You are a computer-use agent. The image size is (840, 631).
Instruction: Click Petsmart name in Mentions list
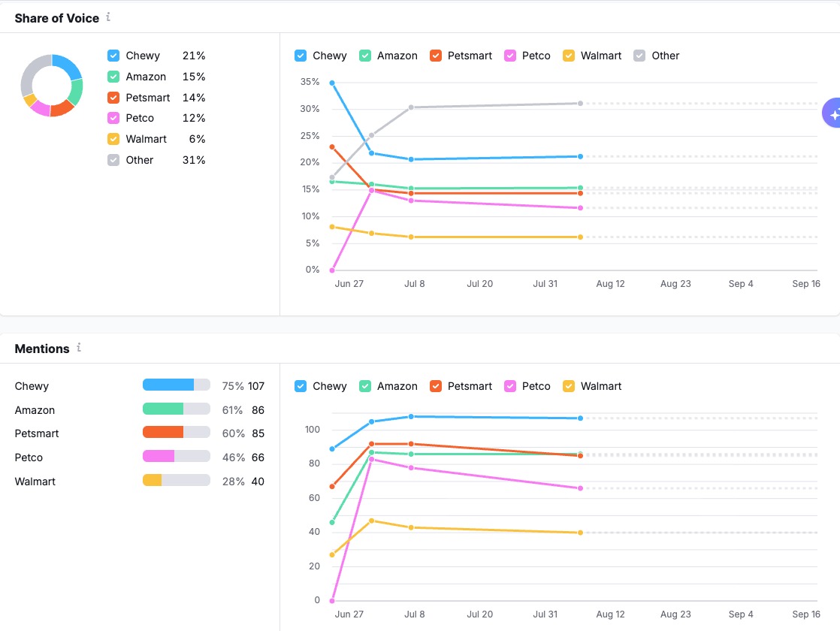(36, 433)
